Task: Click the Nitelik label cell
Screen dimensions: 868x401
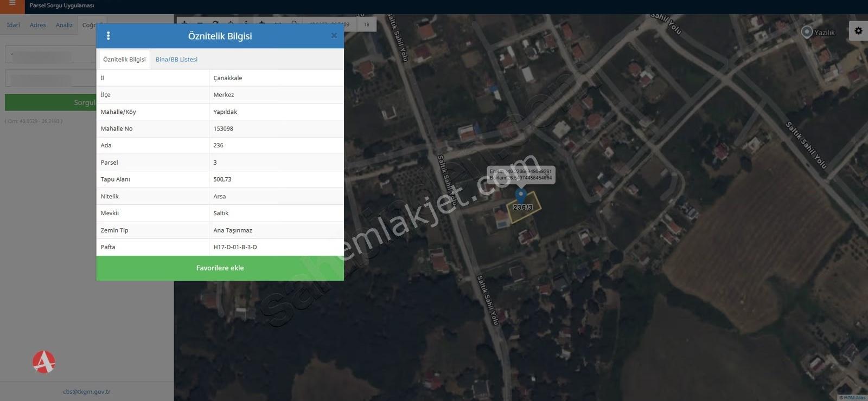Action: point(152,196)
